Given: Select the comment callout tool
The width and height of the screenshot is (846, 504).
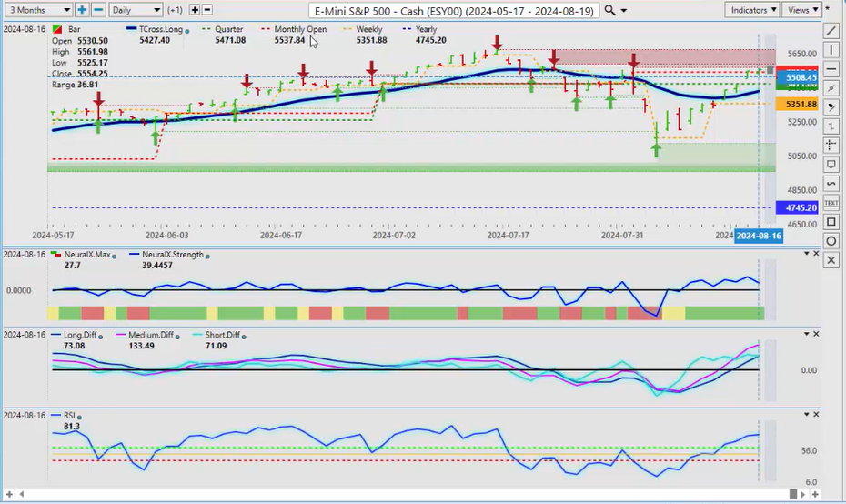Looking at the screenshot, I should click(831, 164).
